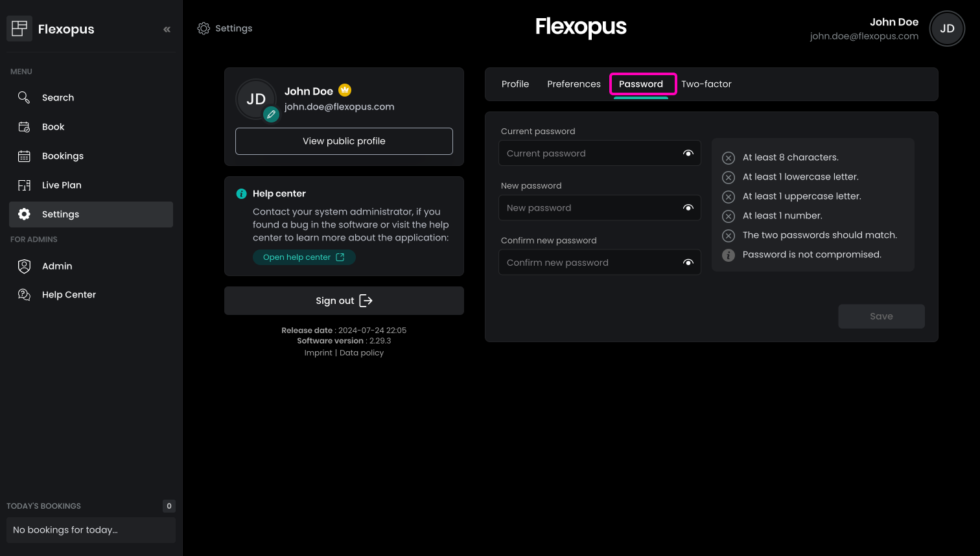Open the Two-factor tab

pos(706,84)
